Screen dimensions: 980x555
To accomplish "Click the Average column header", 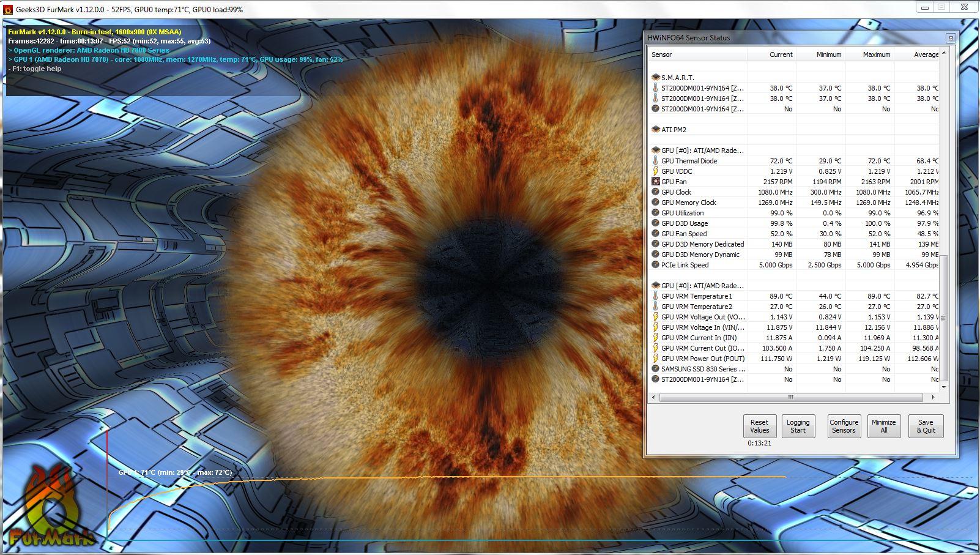I will pos(917,54).
